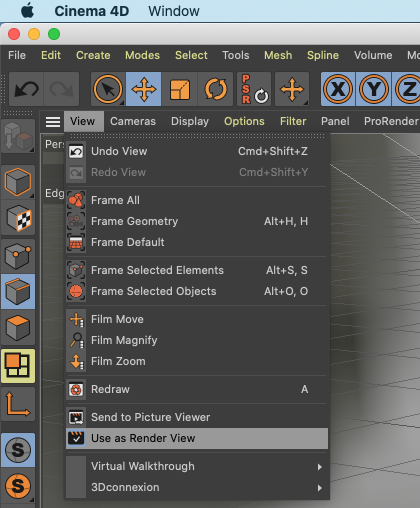This screenshot has height=508, width=420.
Task: Click the PSR reset icon
Action: pos(254,89)
